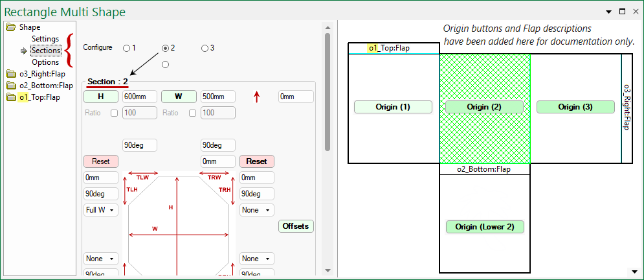
Task: Click the scroll down arrow in preview pane
Action: point(634,271)
